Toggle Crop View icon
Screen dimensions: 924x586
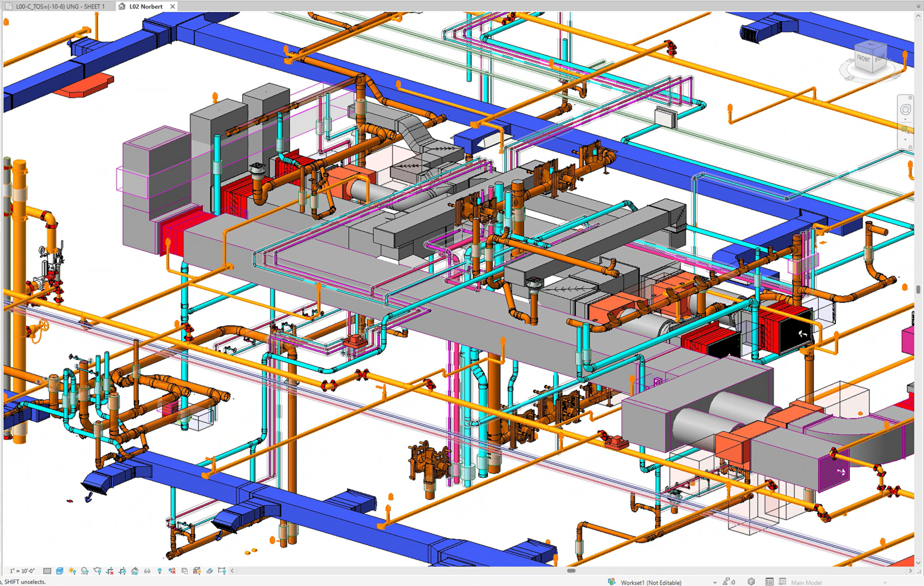110,571
